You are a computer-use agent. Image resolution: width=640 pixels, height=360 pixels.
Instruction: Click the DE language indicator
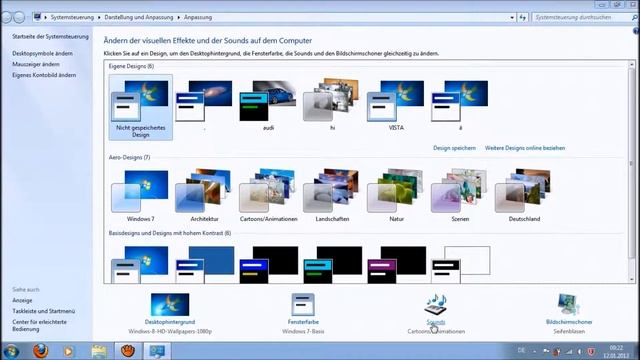pos(521,351)
